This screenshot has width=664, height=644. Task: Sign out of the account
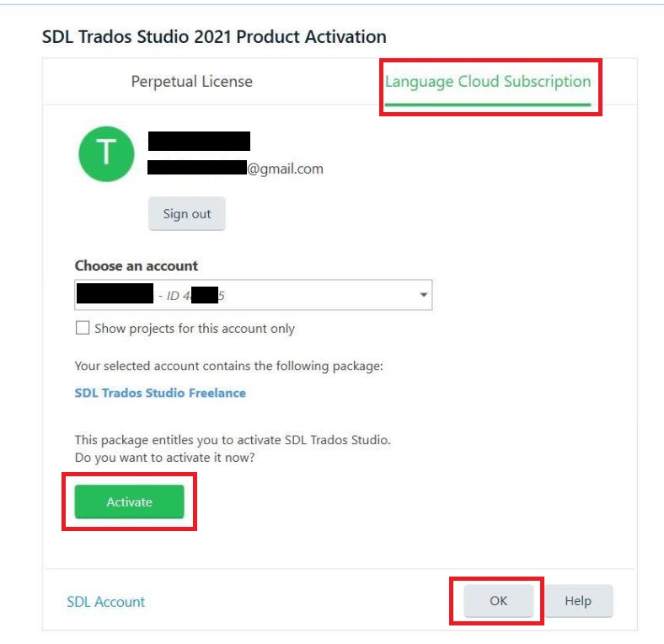coord(187,214)
